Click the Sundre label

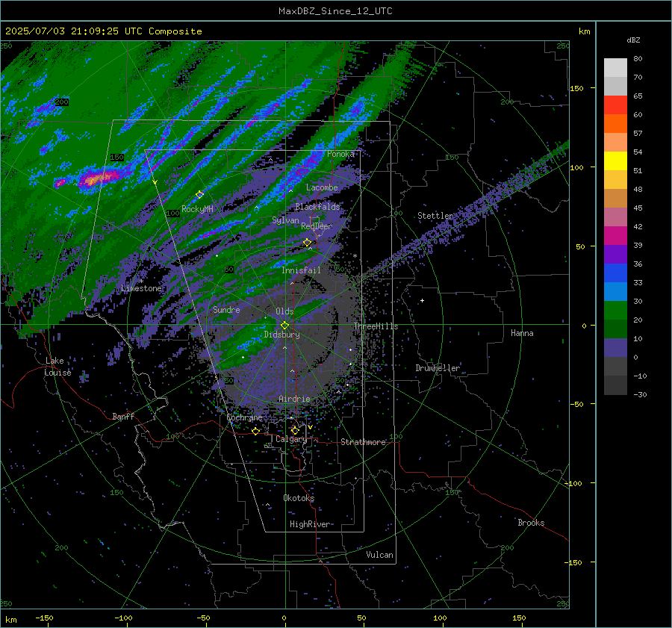point(226,309)
